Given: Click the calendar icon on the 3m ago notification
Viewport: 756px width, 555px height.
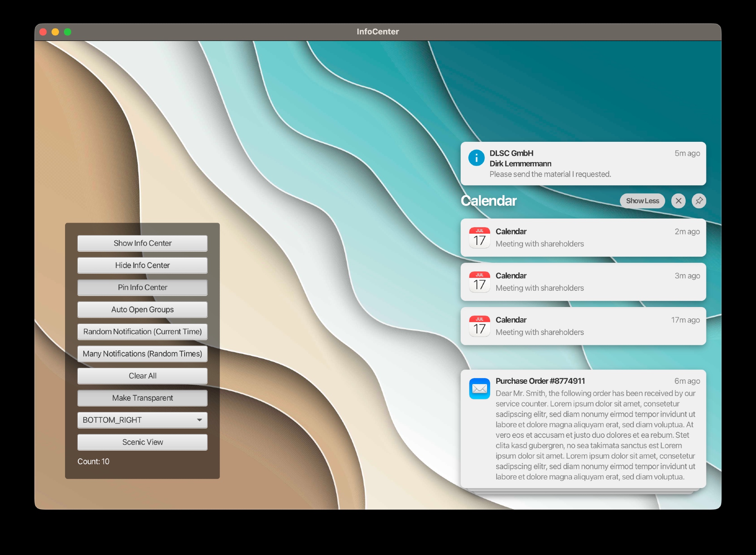Looking at the screenshot, I should (479, 282).
